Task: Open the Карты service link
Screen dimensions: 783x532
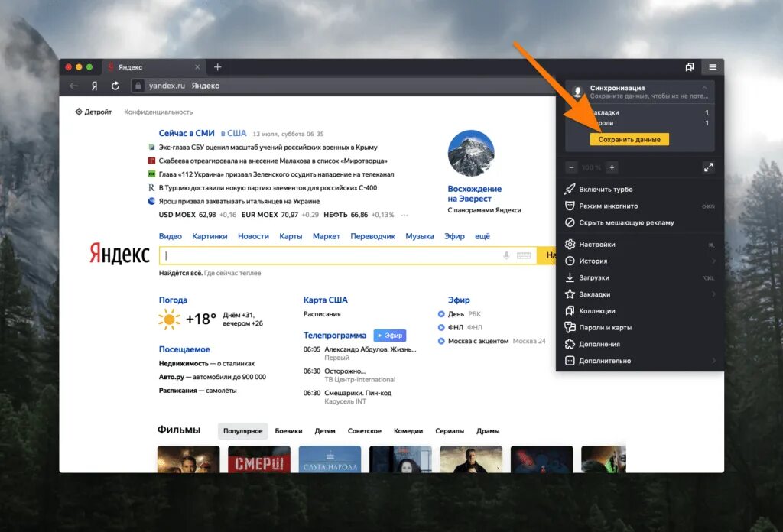Action: click(291, 236)
